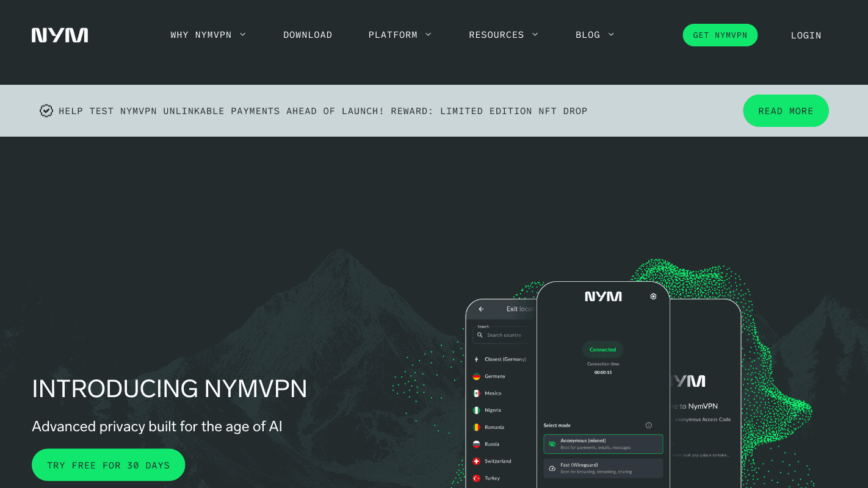The height and width of the screenshot is (488, 868).
Task: Click the Mexico country name
Action: [493, 393]
